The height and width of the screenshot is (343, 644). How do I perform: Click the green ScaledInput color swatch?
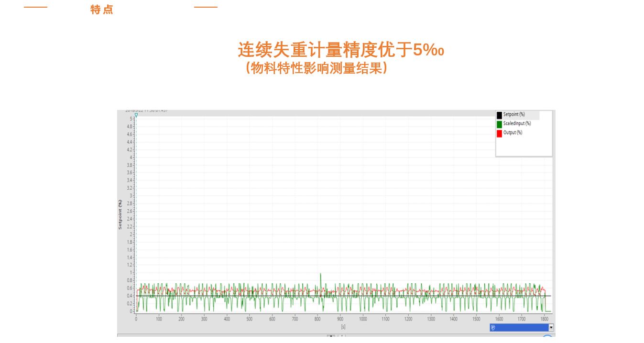[499, 124]
